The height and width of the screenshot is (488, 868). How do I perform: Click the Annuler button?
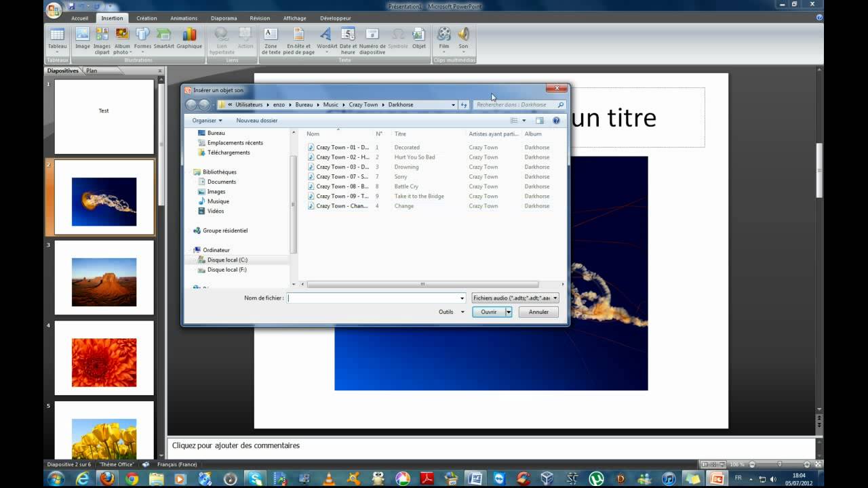pyautogui.click(x=538, y=312)
